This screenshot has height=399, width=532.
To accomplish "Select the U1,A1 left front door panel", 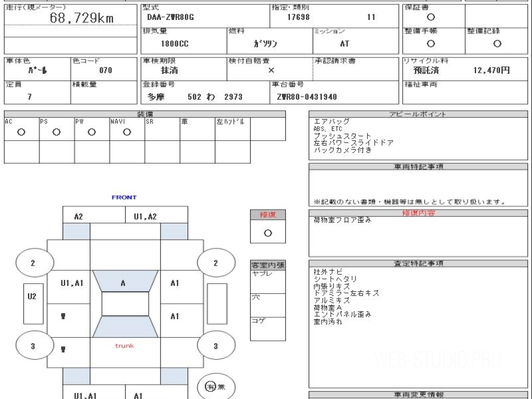I will click(x=69, y=287).
